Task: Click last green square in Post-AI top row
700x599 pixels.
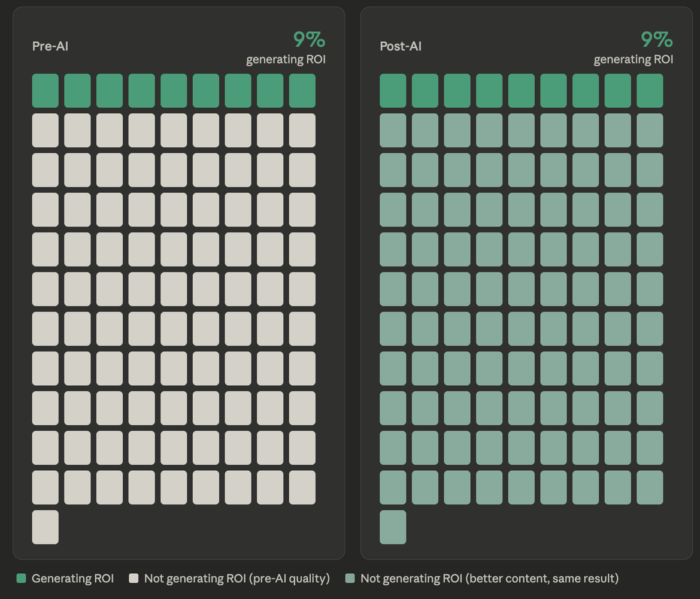Action: pyautogui.click(x=650, y=90)
